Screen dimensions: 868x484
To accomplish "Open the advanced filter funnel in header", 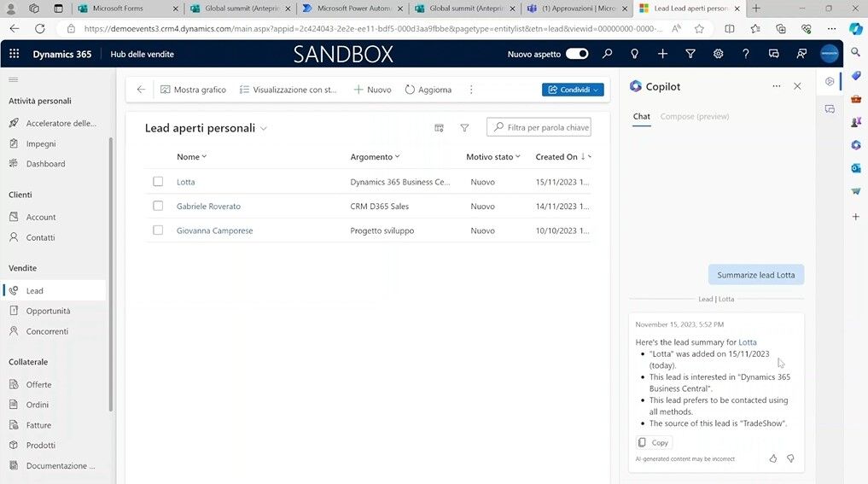I will (690, 54).
